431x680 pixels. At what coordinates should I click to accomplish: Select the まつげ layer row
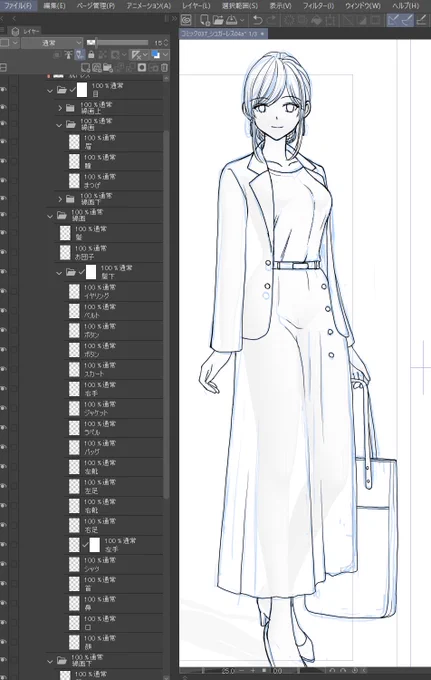115,181
